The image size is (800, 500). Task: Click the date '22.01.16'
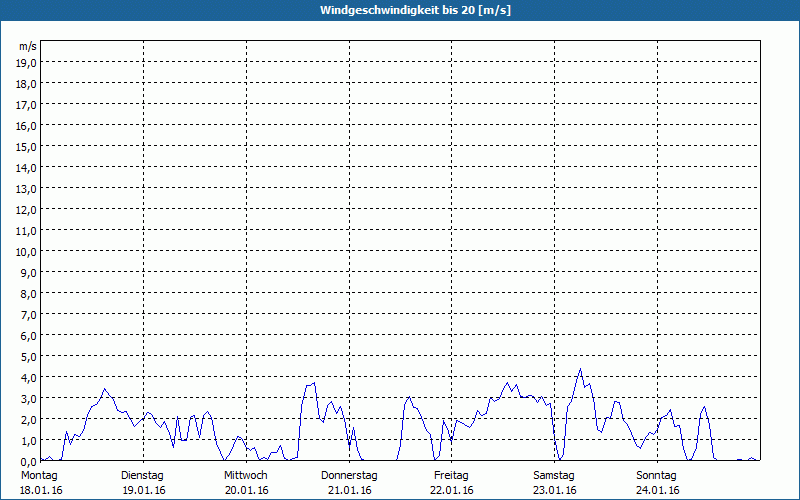coord(452,491)
